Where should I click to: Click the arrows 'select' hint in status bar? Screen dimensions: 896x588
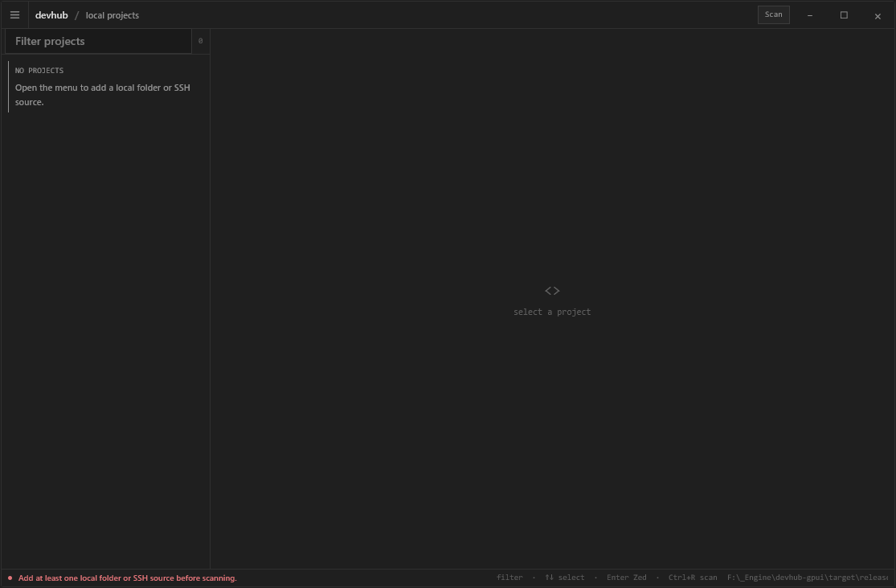(565, 578)
